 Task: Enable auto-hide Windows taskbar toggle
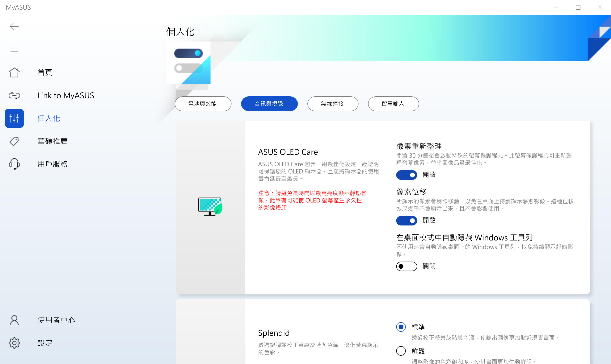[x=407, y=266]
